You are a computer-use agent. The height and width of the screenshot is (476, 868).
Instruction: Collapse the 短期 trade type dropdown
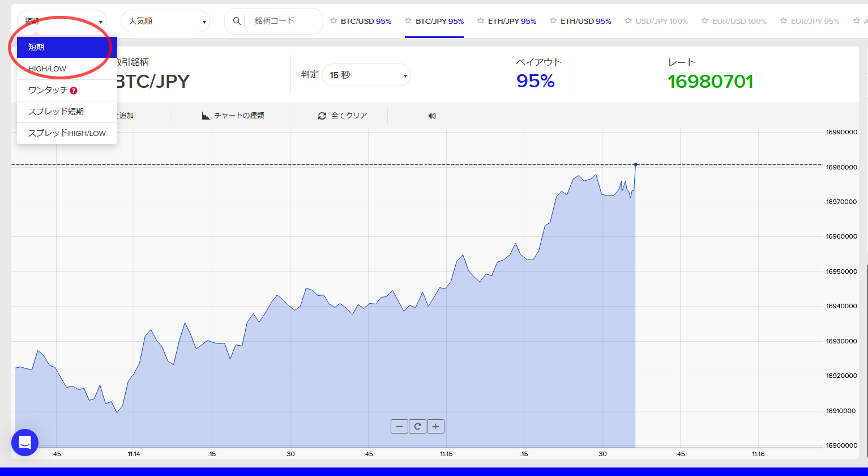click(x=62, y=21)
